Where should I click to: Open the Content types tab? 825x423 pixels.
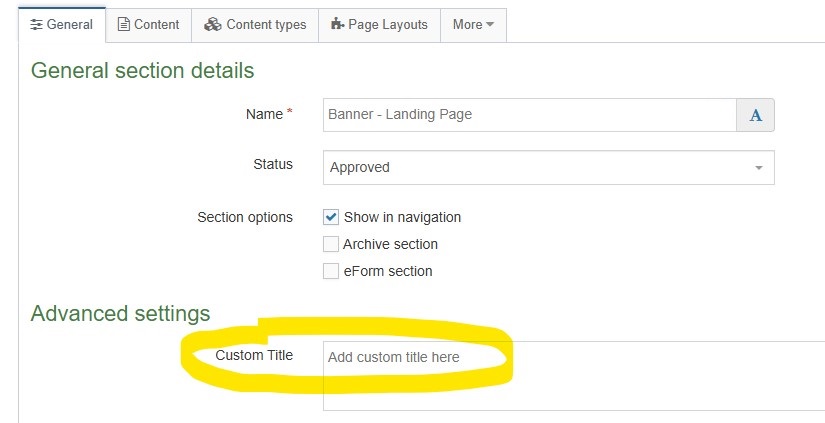(x=255, y=25)
